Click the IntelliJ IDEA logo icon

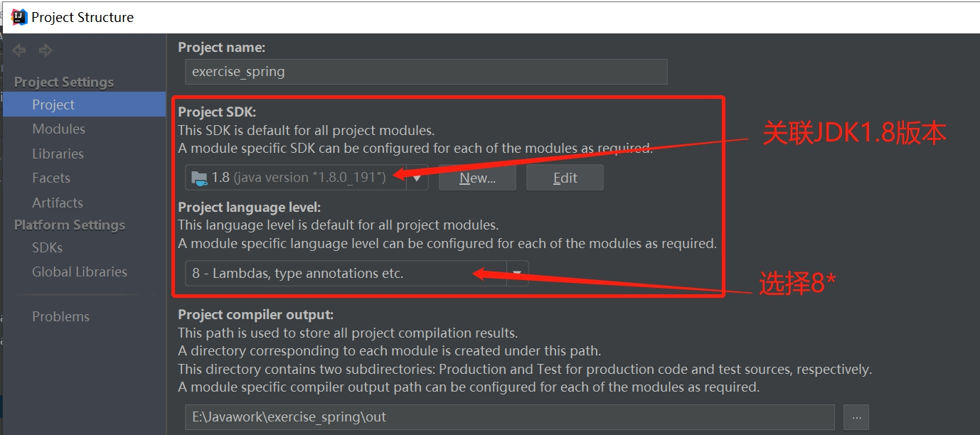[19, 17]
